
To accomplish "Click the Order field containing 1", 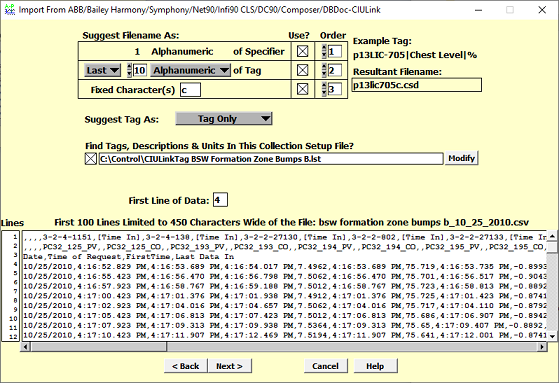I will click(334, 52).
